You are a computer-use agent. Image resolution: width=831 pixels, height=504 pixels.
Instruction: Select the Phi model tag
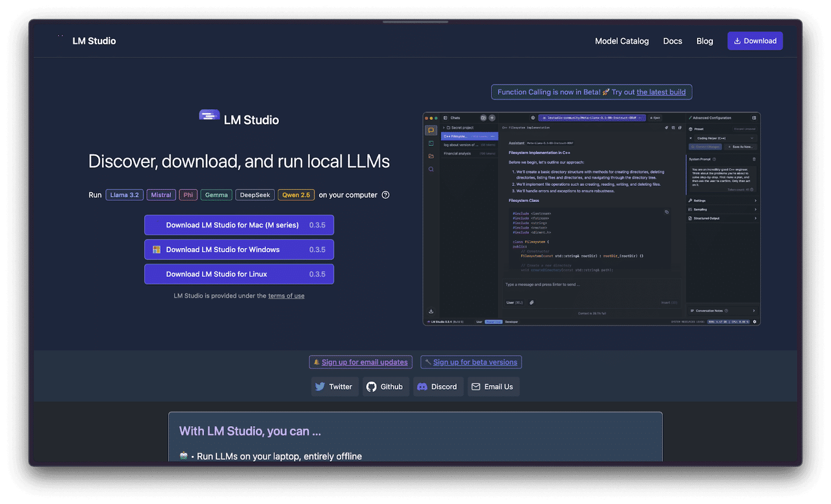(x=188, y=195)
